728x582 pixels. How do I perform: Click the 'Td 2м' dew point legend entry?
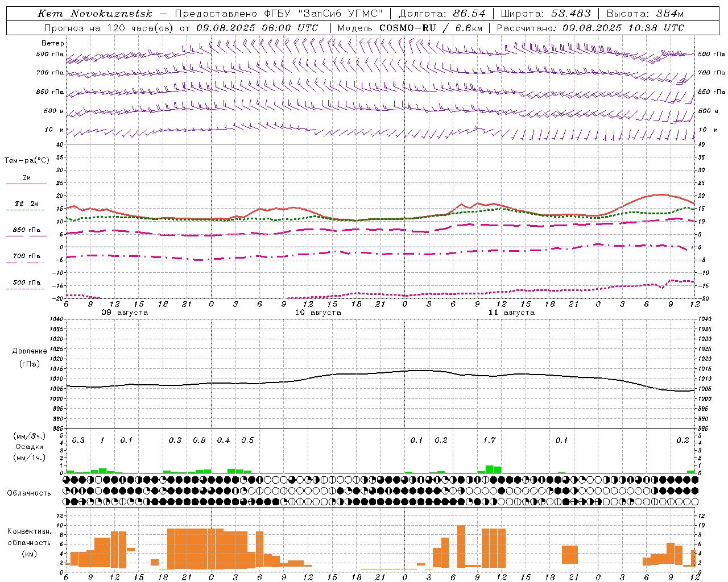point(26,203)
